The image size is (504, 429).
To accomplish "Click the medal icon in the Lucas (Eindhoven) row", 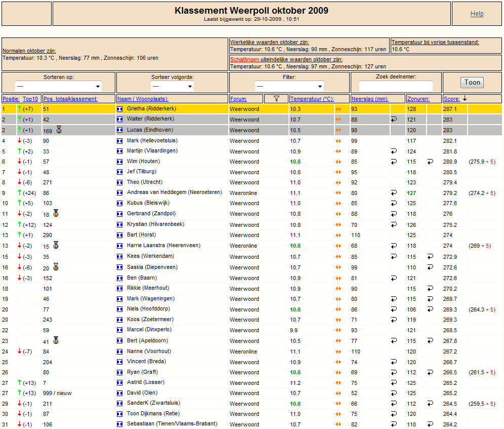I will click(x=59, y=130).
